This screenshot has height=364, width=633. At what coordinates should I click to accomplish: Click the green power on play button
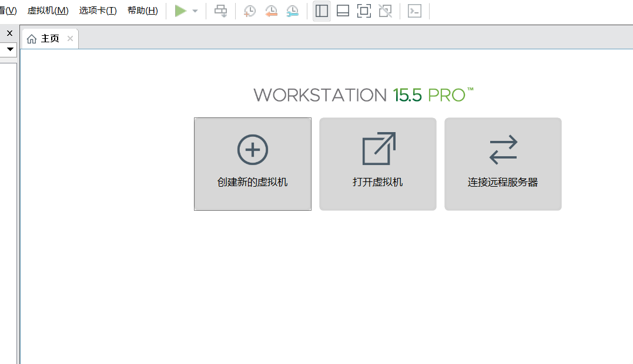point(180,11)
